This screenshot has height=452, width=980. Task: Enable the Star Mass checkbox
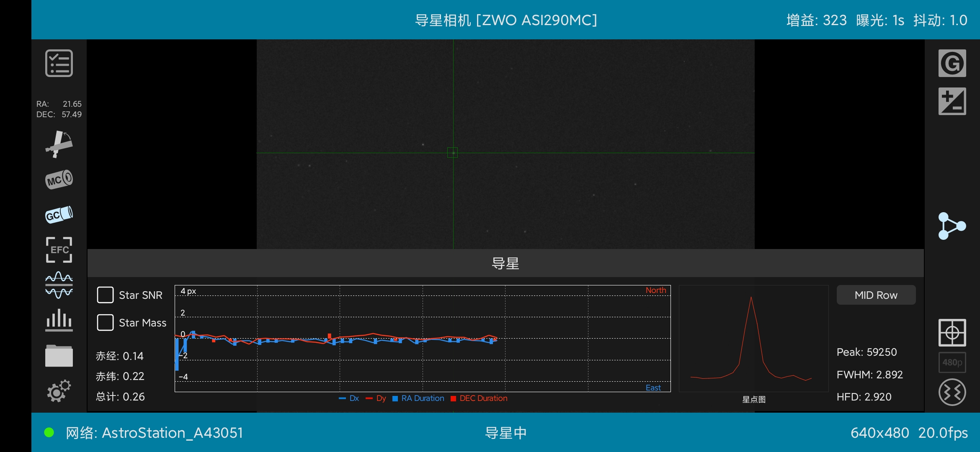point(105,323)
